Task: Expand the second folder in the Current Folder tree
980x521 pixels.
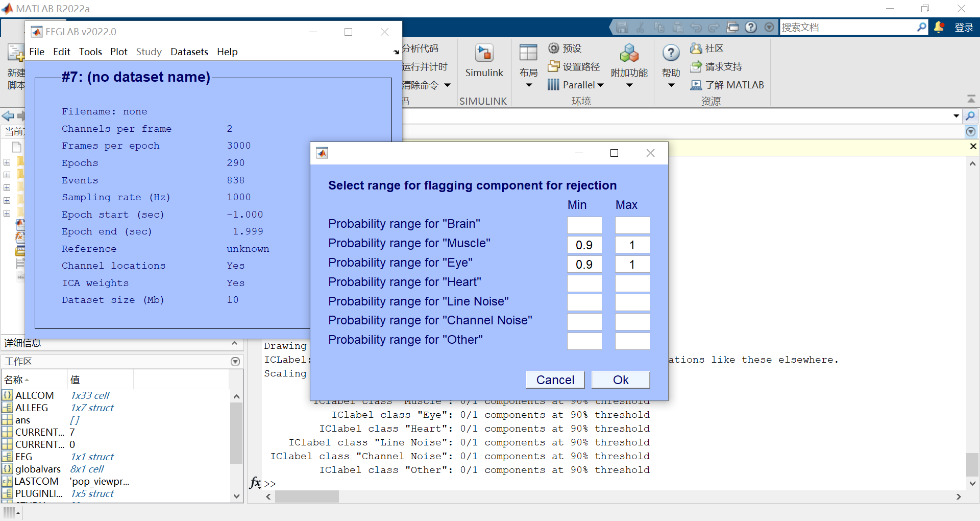Action: [x=7, y=175]
